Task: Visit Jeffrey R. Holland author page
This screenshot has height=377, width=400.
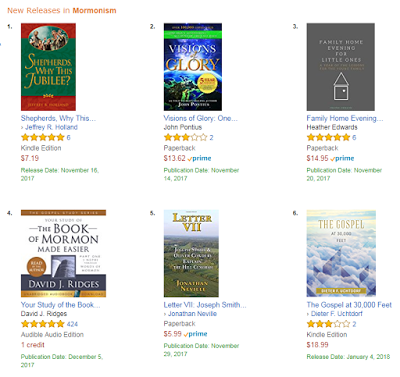Action: tap(51, 127)
